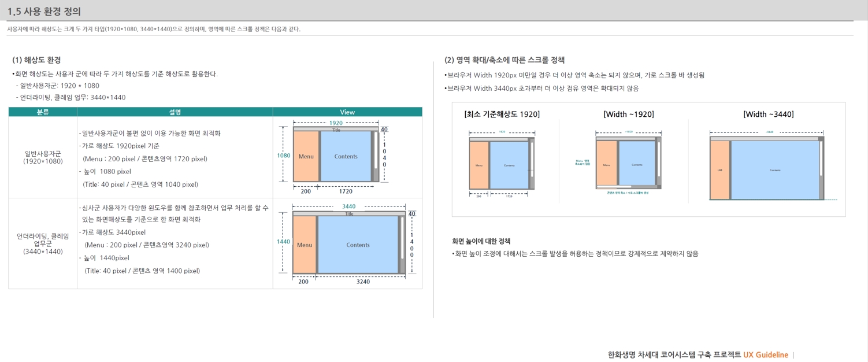Click the blue Contents block in the 1920 View diagram
This screenshot has width=868, height=362.
pyautogui.click(x=346, y=157)
